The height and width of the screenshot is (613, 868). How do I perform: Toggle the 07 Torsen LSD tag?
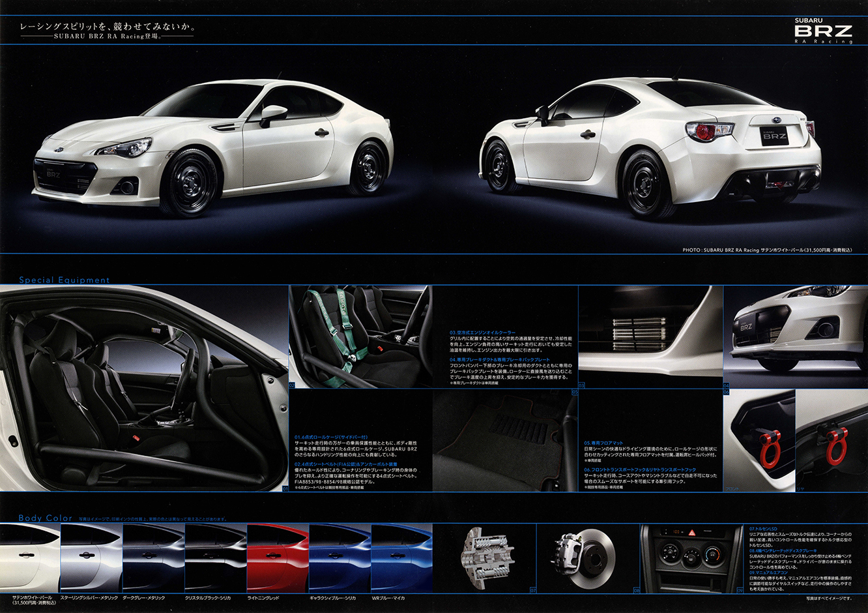click(532, 591)
